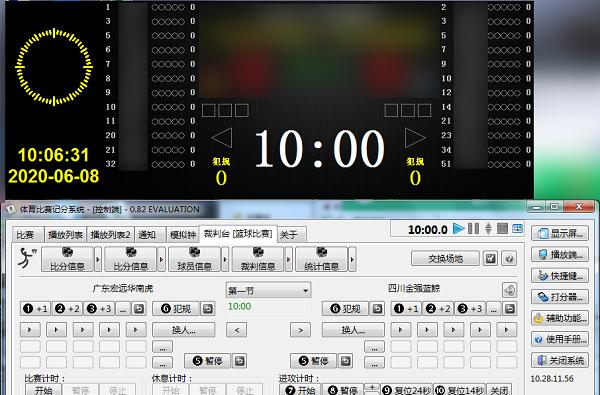Click ❿ 复位14秒 to reset the shot clock
The height and width of the screenshot is (395, 600).
(x=460, y=390)
